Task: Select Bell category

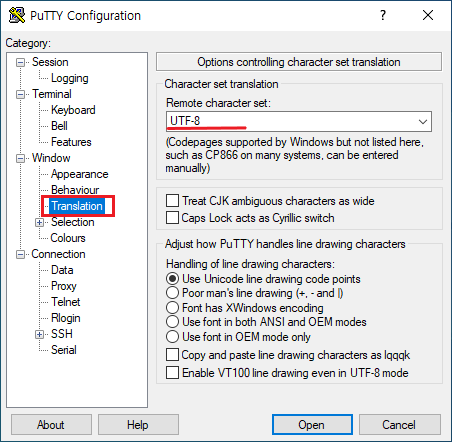Action: [59, 126]
